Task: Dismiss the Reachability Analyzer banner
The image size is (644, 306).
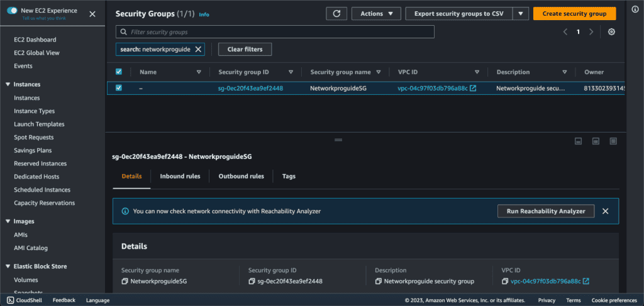Action: point(605,211)
